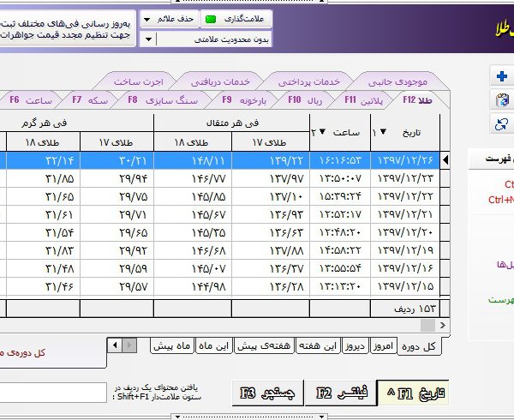The width and height of the screenshot is (514, 420).
Task: Click the تاریخ F1 button
Action: click(x=413, y=393)
